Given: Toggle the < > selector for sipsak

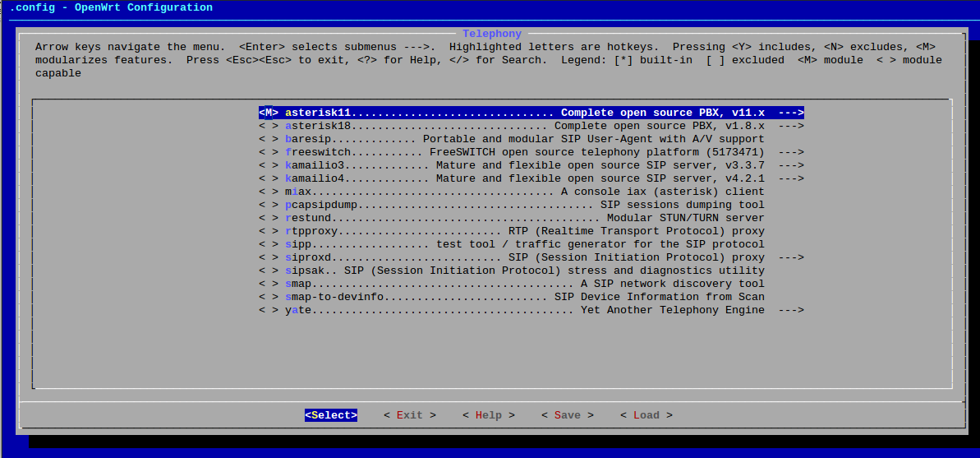Looking at the screenshot, I should pyautogui.click(x=268, y=271).
